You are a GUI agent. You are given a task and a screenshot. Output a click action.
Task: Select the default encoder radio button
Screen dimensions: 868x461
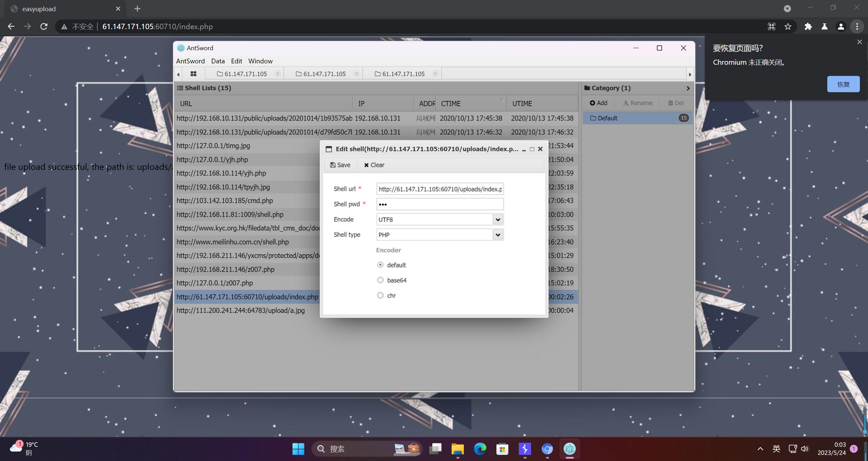click(x=380, y=265)
